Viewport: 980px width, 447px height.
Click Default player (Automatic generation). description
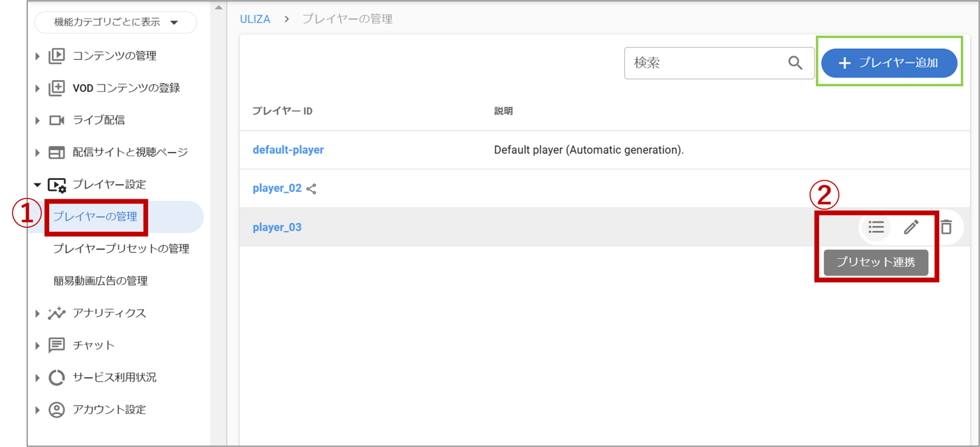tap(588, 150)
